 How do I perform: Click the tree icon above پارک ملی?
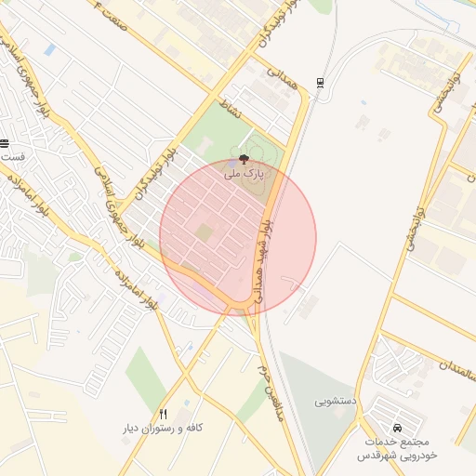(x=245, y=160)
